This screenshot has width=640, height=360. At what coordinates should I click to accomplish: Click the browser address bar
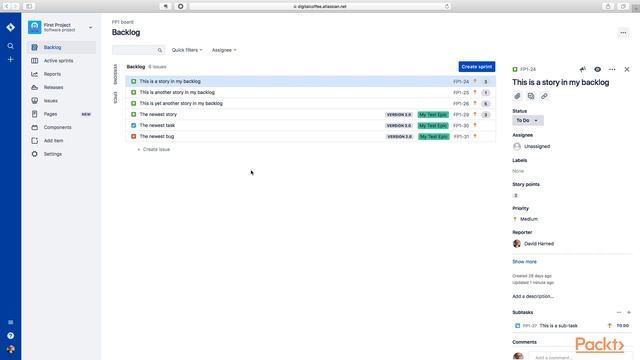[320, 7]
